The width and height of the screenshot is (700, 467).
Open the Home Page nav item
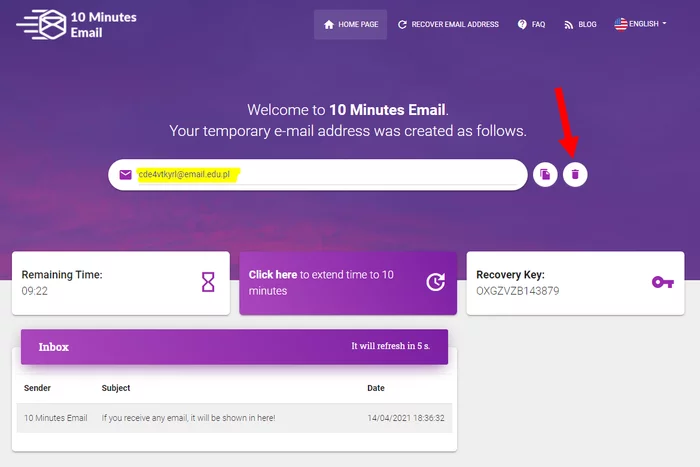350,25
